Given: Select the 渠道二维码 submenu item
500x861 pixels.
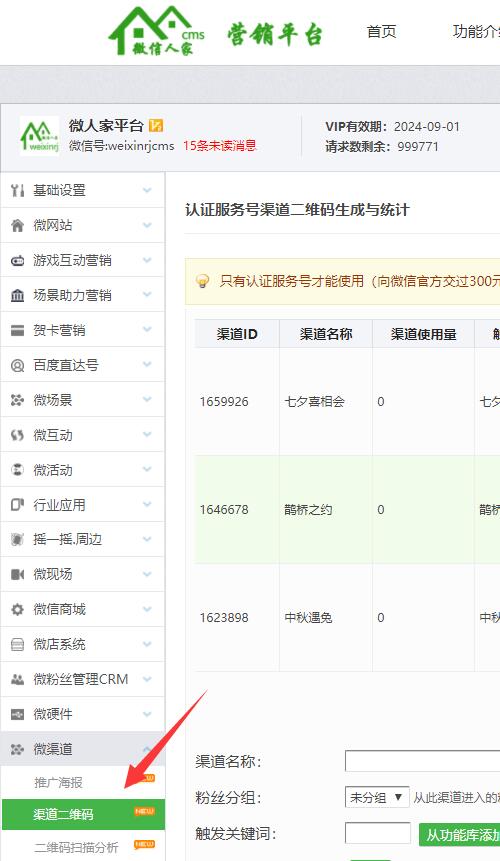Looking at the screenshot, I should (83, 814).
